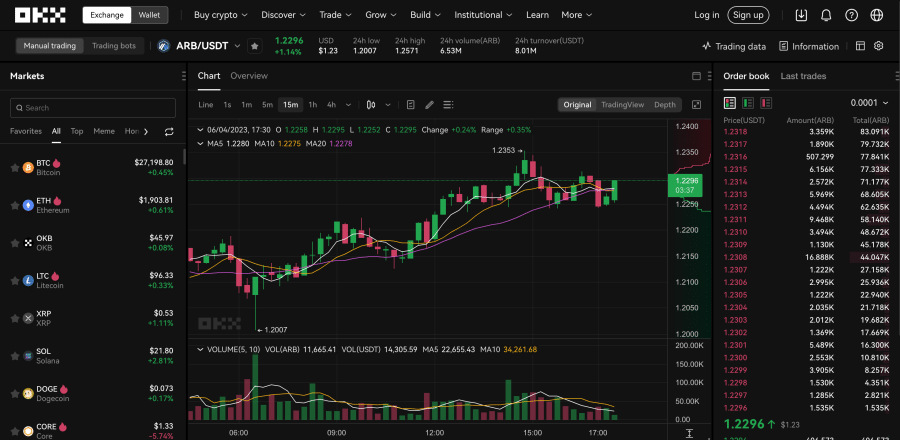Expand the order book 0.0001 precision dropdown
This screenshot has width=900, height=440.
pos(869,102)
